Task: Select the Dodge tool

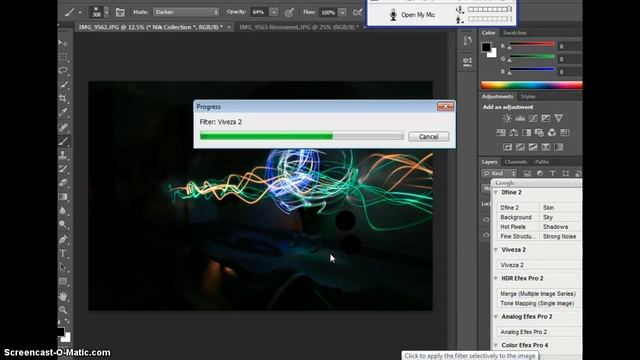Action: pos(63,224)
